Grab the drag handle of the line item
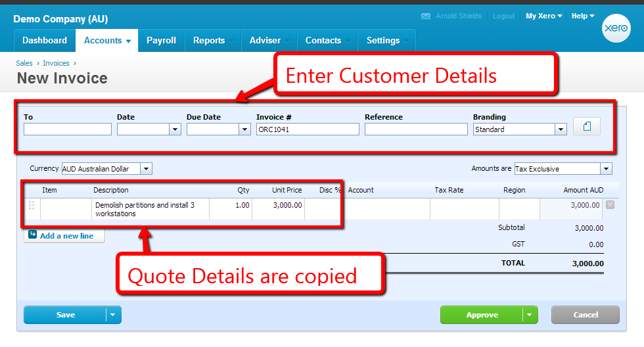Image resolution: width=644 pixels, height=347 pixels. click(32, 205)
